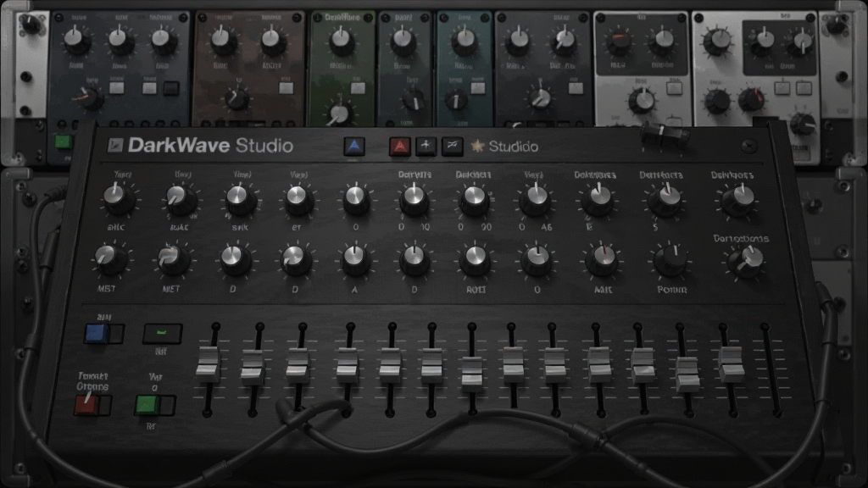Click the ninth fader from the left
The height and width of the screenshot is (488, 868).
(x=554, y=365)
